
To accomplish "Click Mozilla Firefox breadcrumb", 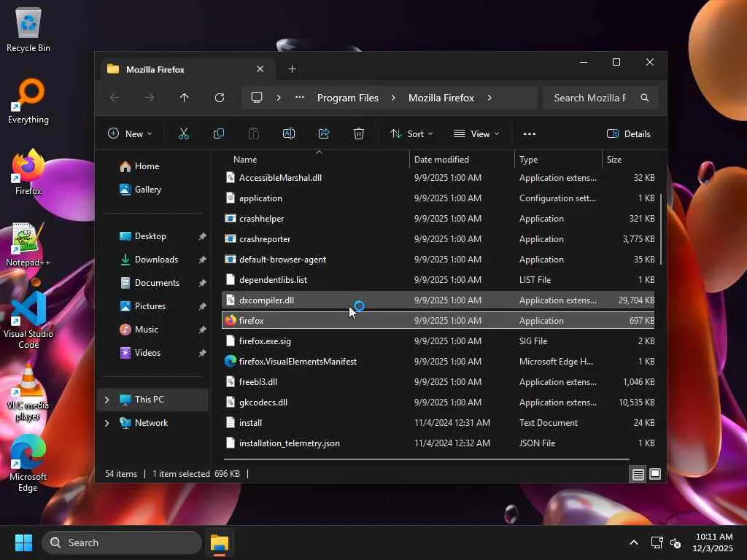I will pyautogui.click(x=441, y=98).
